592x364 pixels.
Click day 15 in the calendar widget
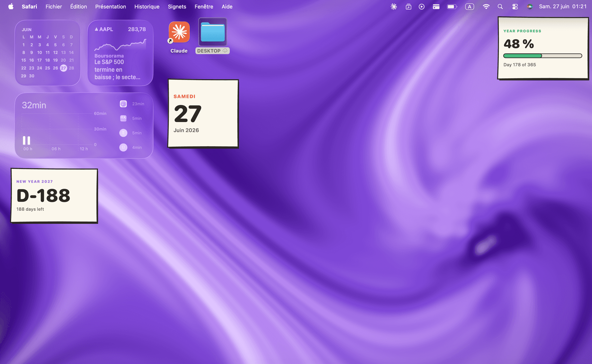point(24,60)
